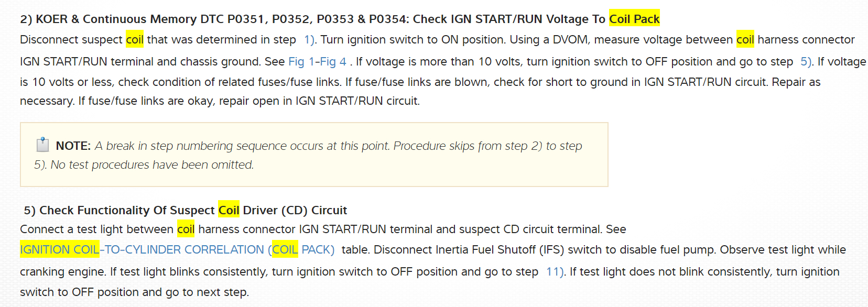This screenshot has width=868, height=307.
Task: Go to step 11) link
Action: (554, 272)
